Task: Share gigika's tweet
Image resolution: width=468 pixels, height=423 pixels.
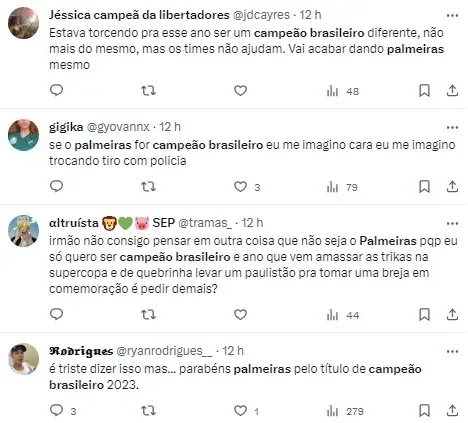Action: [x=452, y=187]
